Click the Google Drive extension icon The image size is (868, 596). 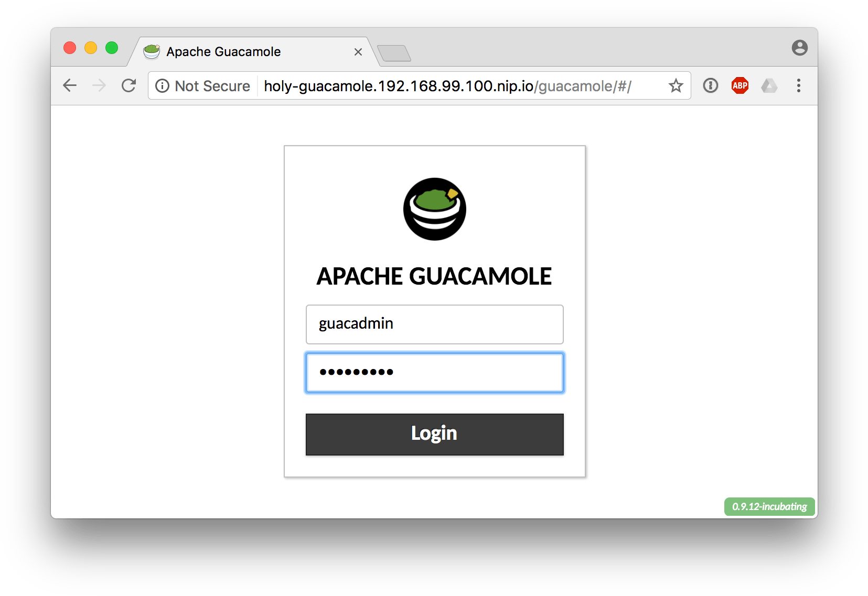click(769, 85)
